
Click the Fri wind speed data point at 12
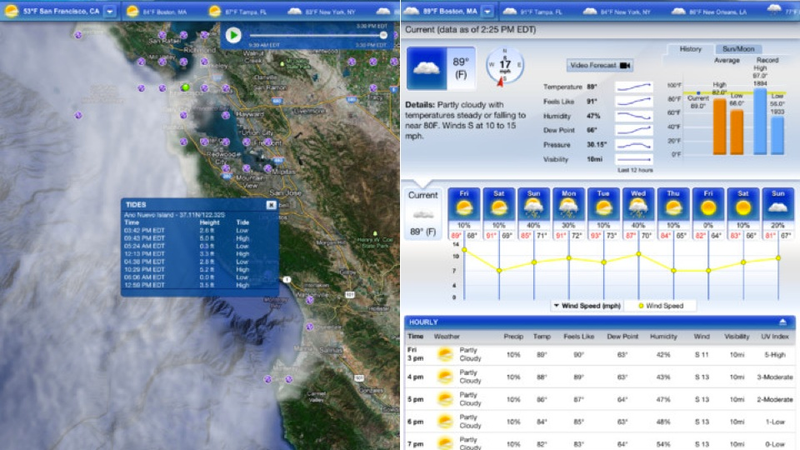click(464, 250)
